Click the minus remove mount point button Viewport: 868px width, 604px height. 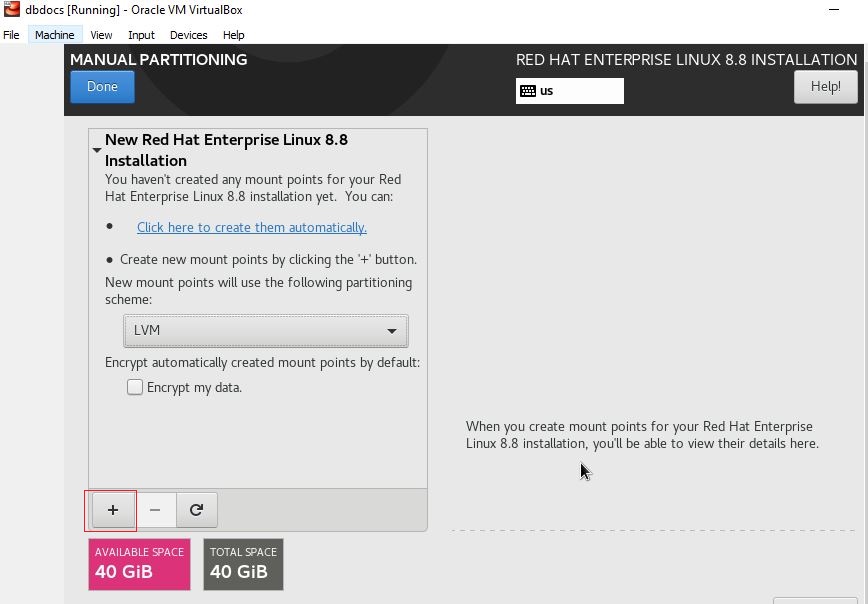[155, 510]
